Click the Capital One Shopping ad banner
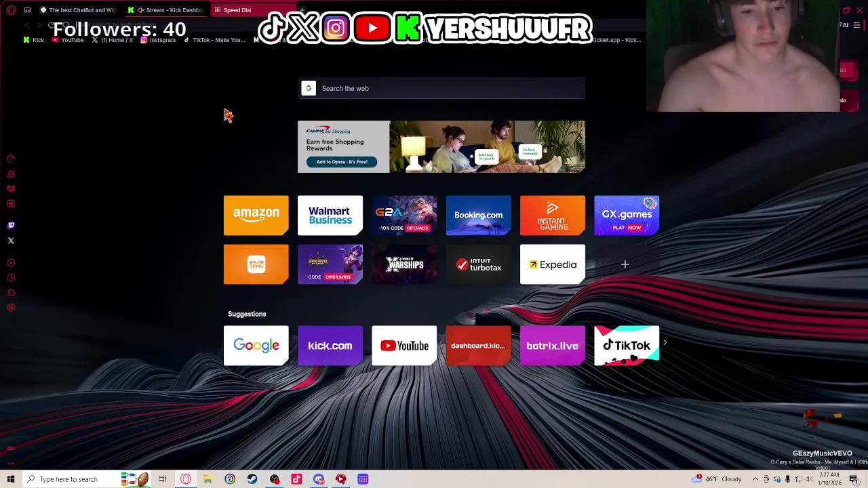This screenshot has width=868, height=488. (441, 146)
